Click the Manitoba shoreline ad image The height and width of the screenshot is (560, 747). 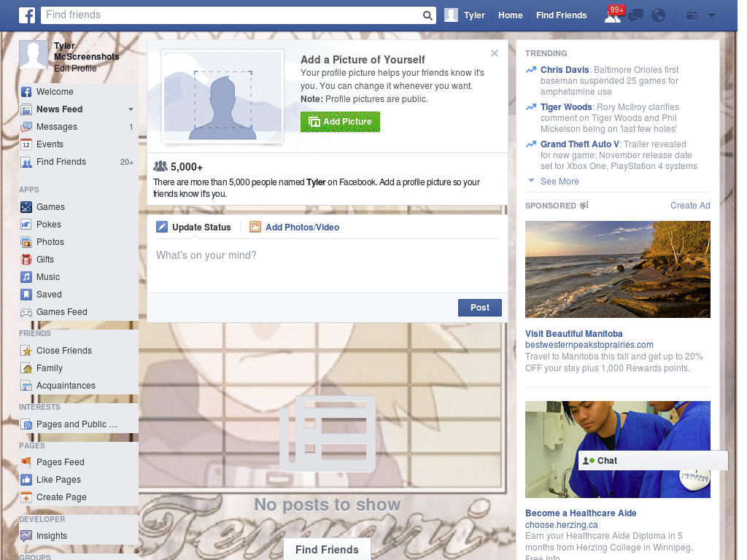[x=617, y=270]
